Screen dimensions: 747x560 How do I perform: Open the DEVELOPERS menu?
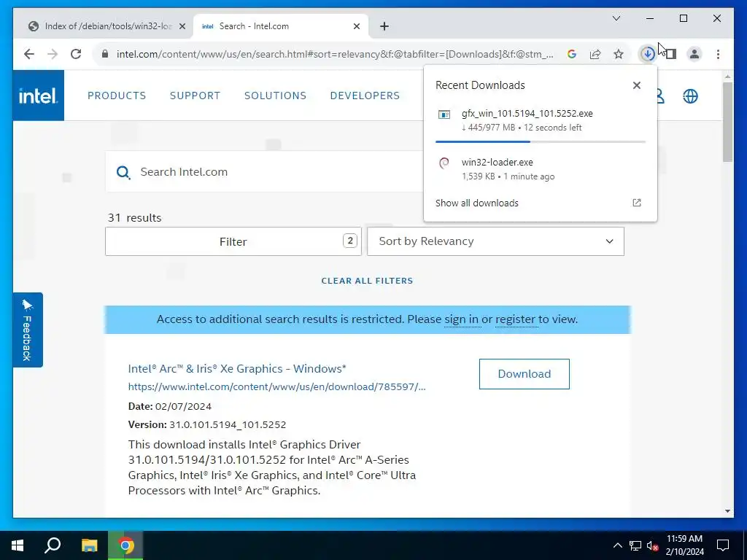(365, 96)
